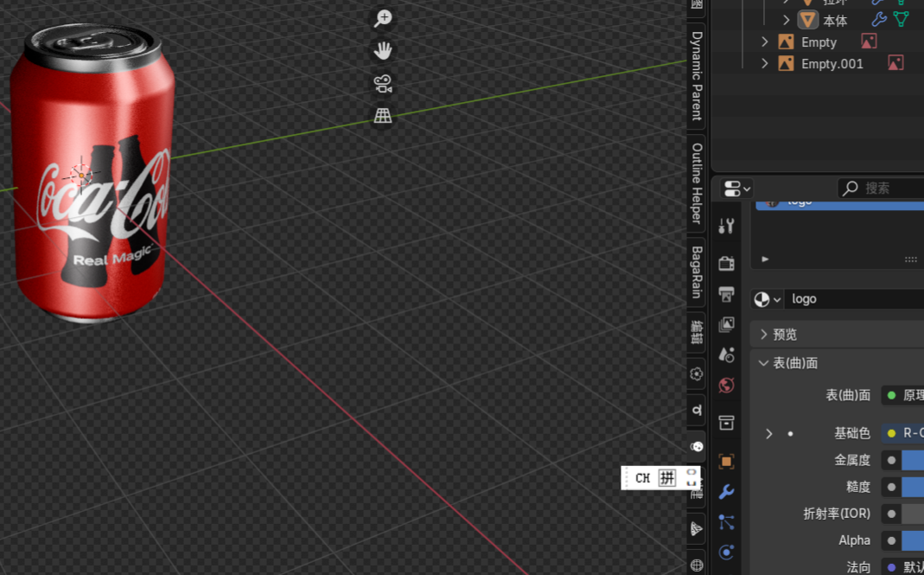Open the Tool properties tab icon

726,226
